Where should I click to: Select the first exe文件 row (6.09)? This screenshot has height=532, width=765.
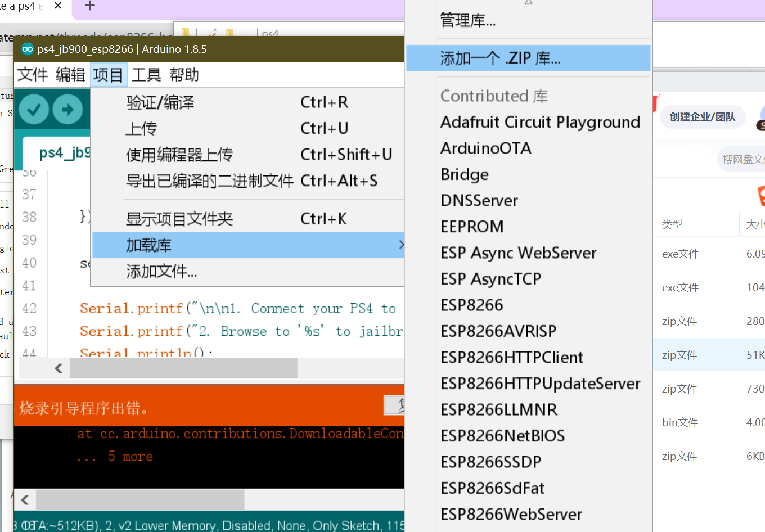pos(709,254)
